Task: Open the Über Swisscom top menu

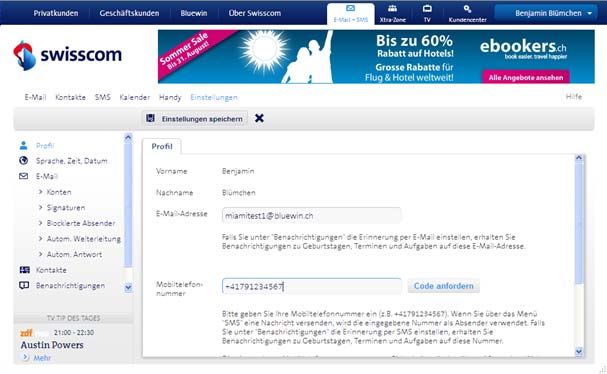Action: 255,13
